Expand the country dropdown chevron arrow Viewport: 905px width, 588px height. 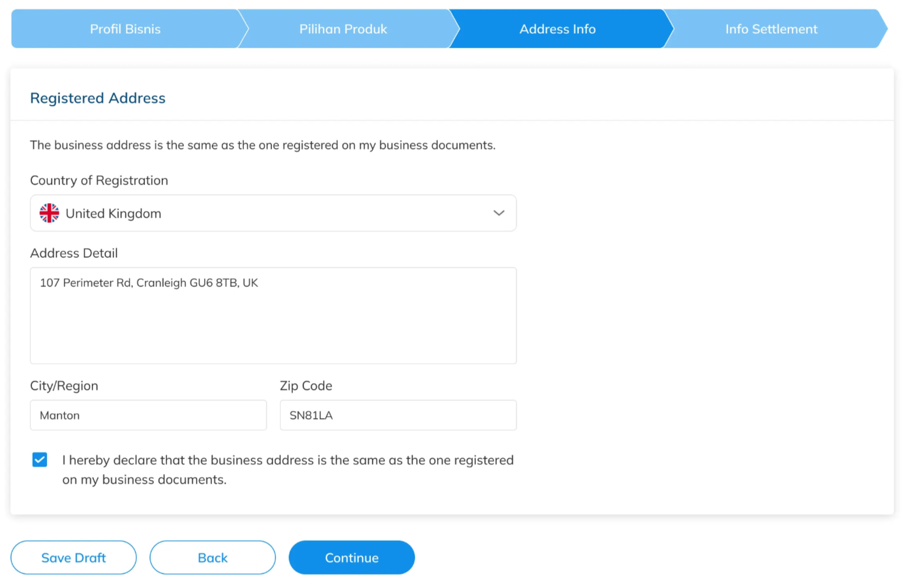click(499, 213)
